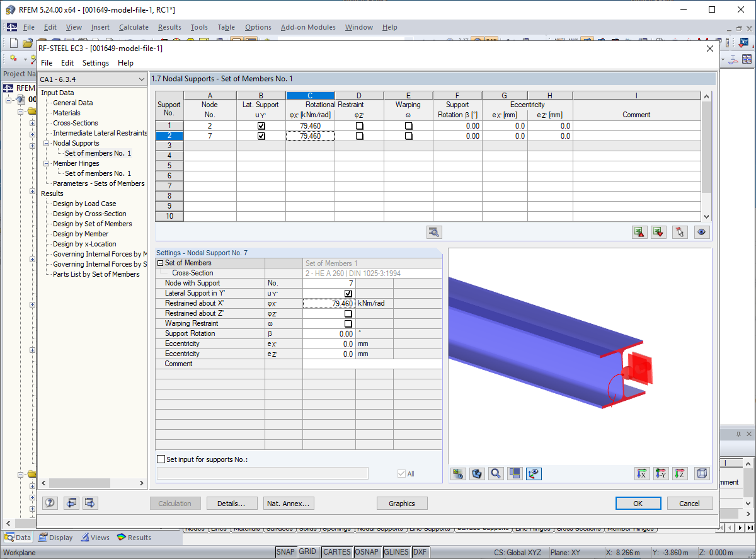Select node graphically with pick arrow icon

pos(679,232)
